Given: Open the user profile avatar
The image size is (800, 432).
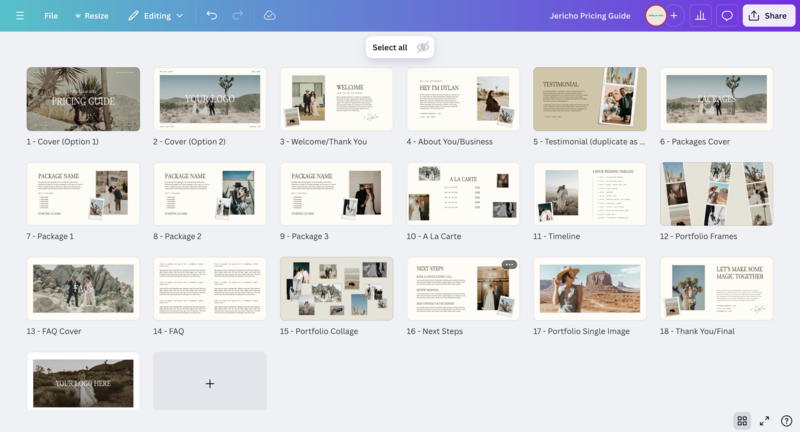Looking at the screenshot, I should 656,16.
